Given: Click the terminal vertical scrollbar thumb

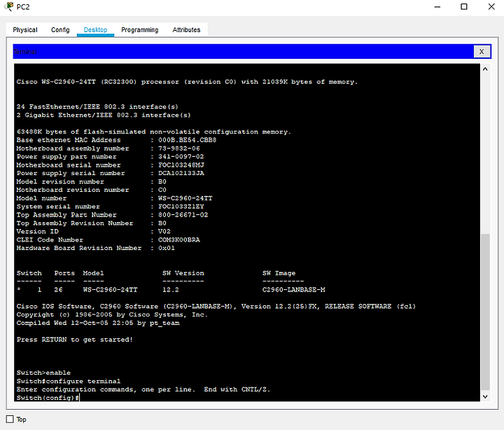Looking at the screenshot, I should pyautogui.click(x=485, y=312).
